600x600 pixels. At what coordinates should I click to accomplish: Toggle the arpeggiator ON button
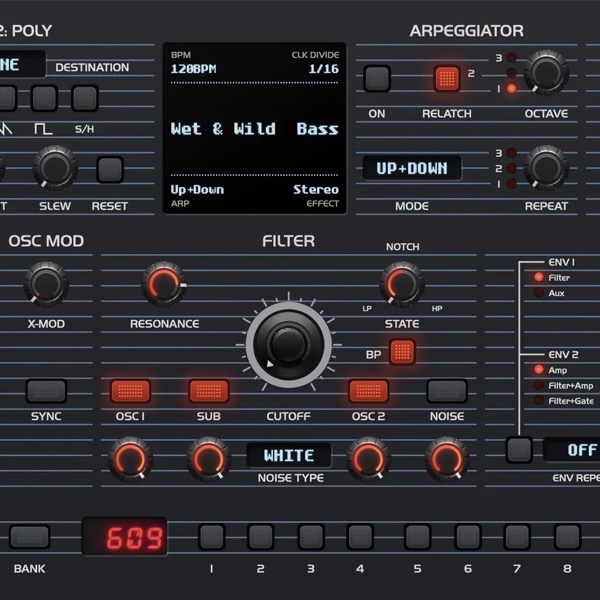tap(377, 78)
